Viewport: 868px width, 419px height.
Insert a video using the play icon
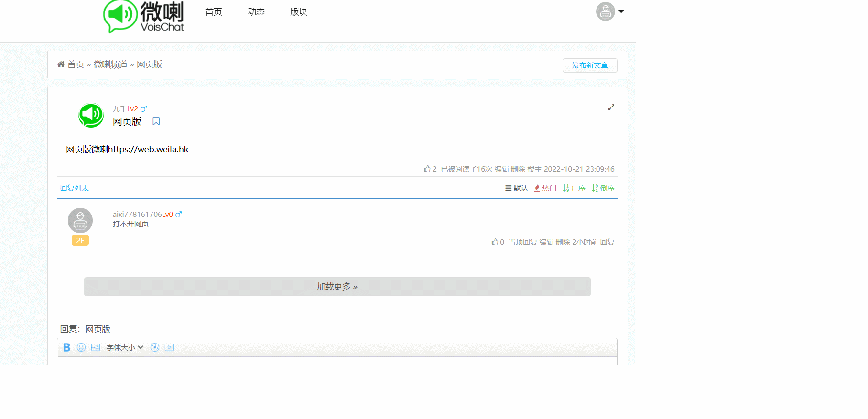click(x=169, y=347)
